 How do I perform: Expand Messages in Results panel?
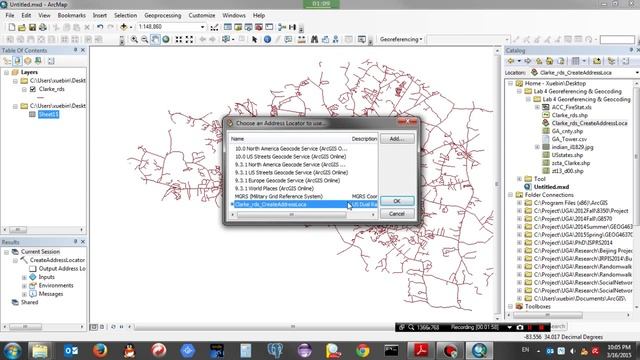tap(24, 294)
